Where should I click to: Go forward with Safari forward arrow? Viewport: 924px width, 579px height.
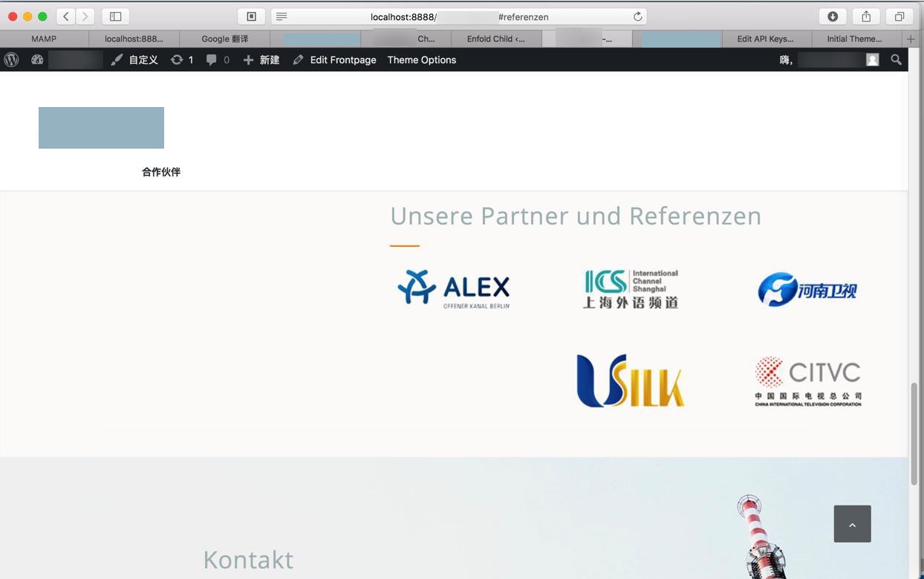coord(85,16)
